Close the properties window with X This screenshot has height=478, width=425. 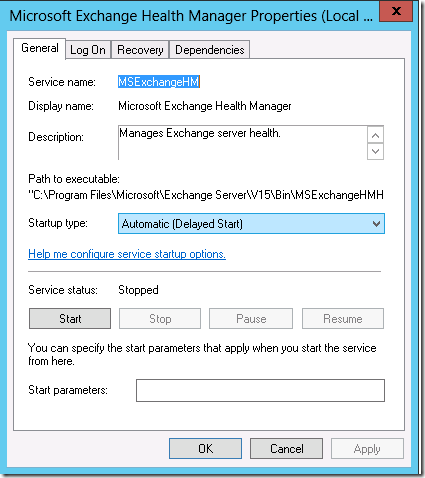(396, 11)
